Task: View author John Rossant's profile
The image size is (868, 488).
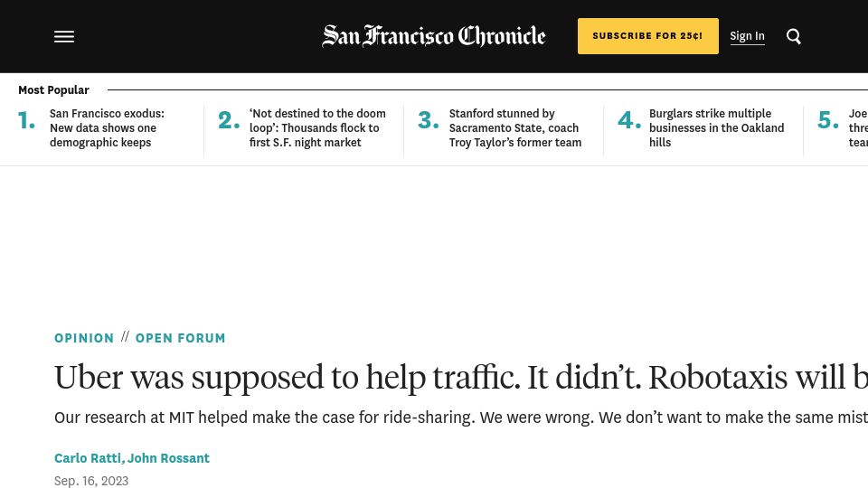Action: 168,458
